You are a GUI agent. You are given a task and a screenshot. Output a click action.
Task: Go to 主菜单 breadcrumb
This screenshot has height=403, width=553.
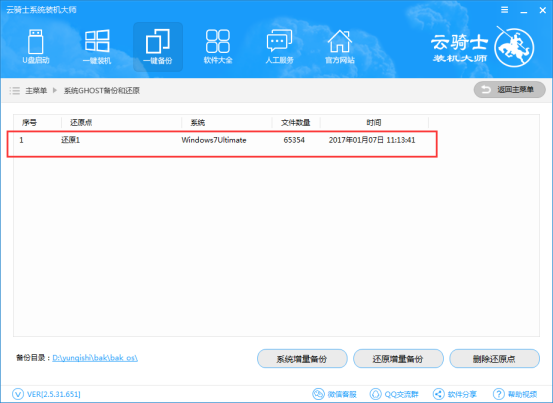(36, 91)
